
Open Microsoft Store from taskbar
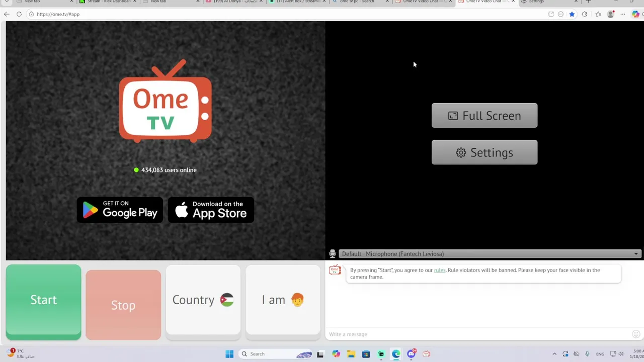pyautogui.click(x=366, y=354)
